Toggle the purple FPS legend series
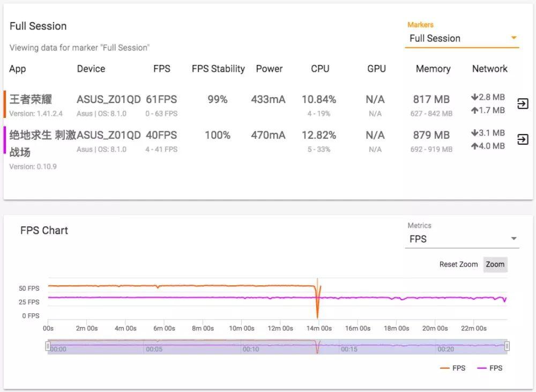Viewport: 536px width, 392px height. (x=490, y=368)
